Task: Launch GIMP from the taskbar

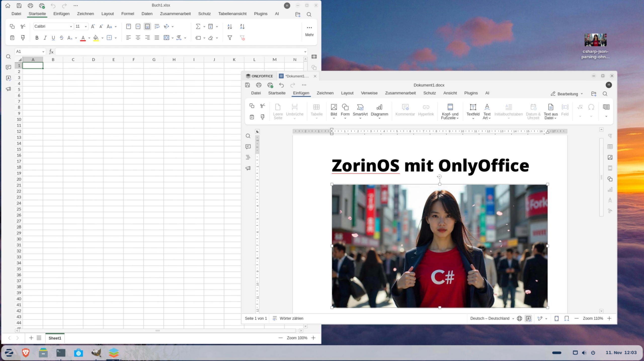Action: coord(96,353)
